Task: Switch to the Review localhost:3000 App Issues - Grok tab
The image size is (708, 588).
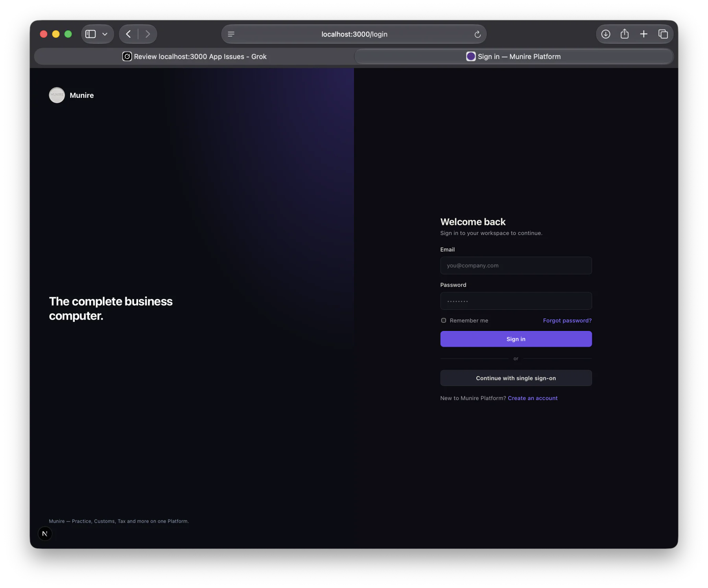Action: pos(194,57)
